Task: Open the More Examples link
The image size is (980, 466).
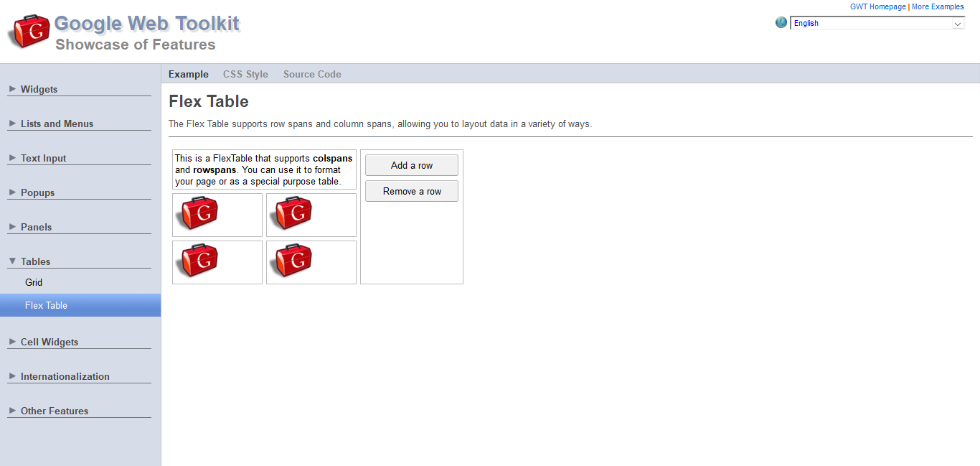Action: [938, 6]
